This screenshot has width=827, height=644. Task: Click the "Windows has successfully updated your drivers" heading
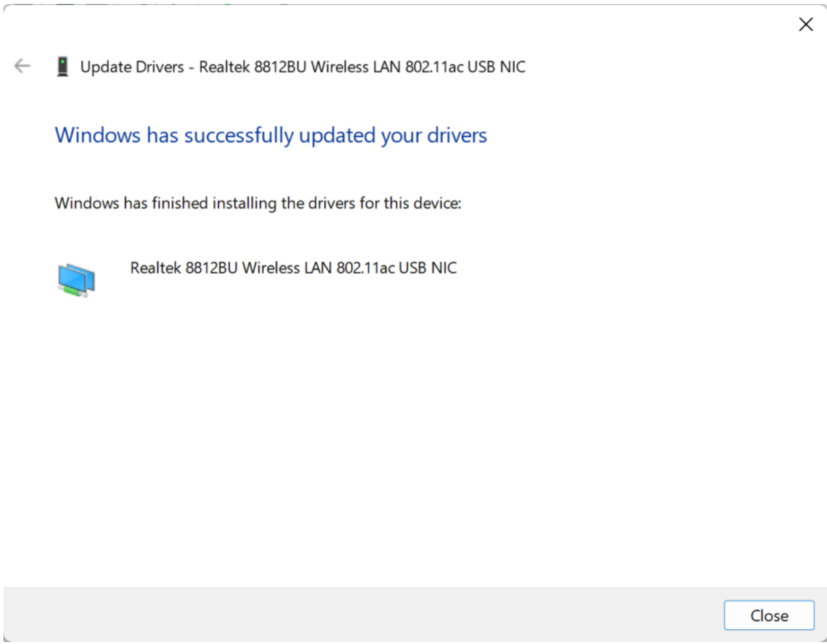click(271, 136)
